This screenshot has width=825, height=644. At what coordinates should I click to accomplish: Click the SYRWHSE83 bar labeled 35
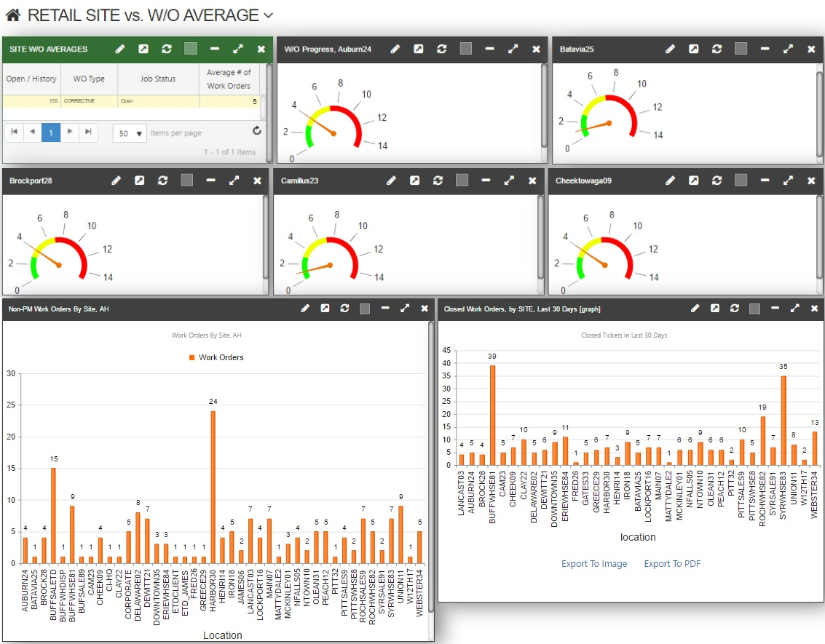click(783, 421)
